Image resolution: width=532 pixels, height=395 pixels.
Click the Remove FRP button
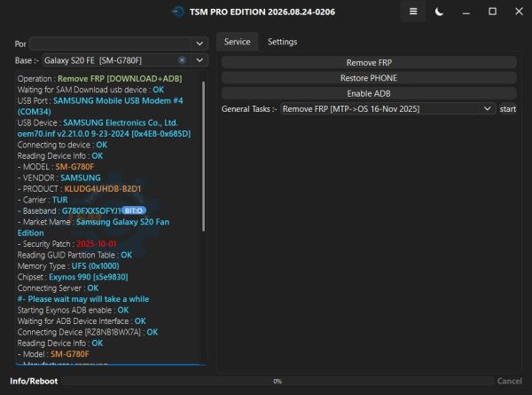[x=369, y=62]
